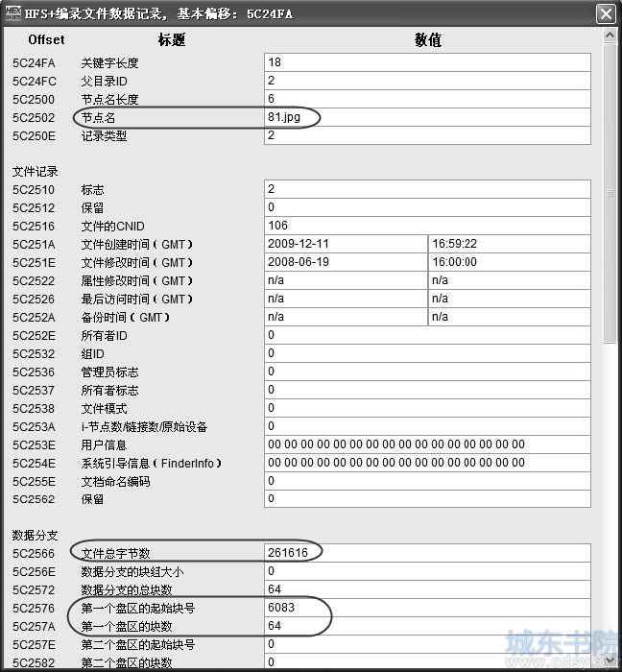Image resolution: width=622 pixels, height=672 pixels.
Task: Click the 属性修改时间 date field
Action: tap(346, 280)
